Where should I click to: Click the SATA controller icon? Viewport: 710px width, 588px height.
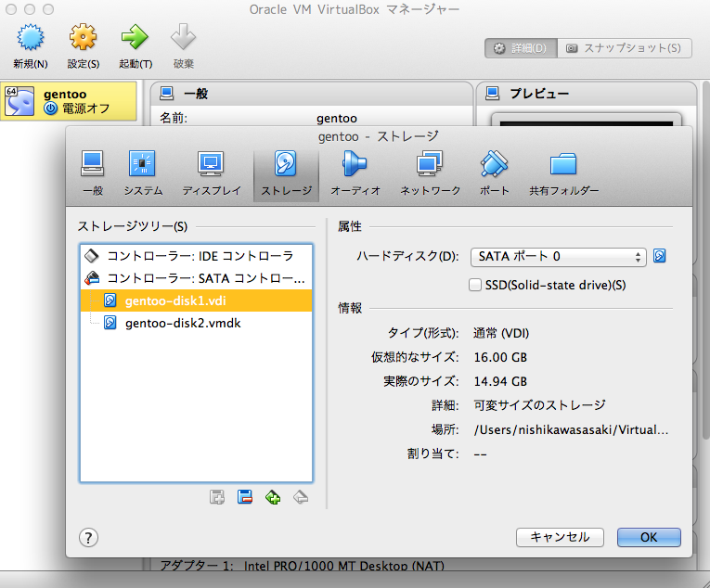pyautogui.click(x=92, y=278)
